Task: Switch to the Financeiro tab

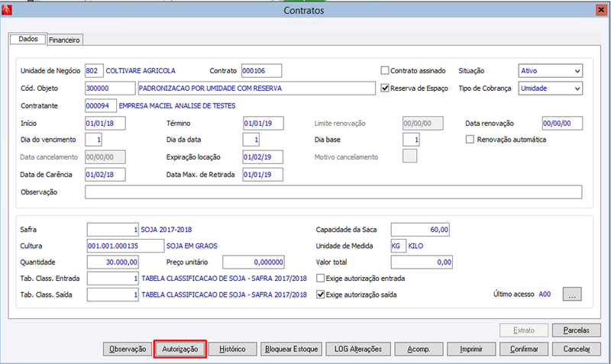Action: 65,40
